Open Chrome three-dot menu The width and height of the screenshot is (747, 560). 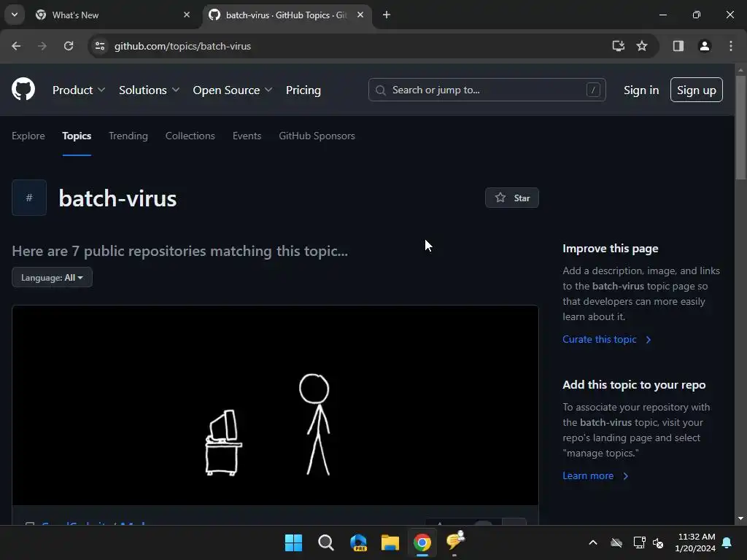pyautogui.click(x=731, y=46)
